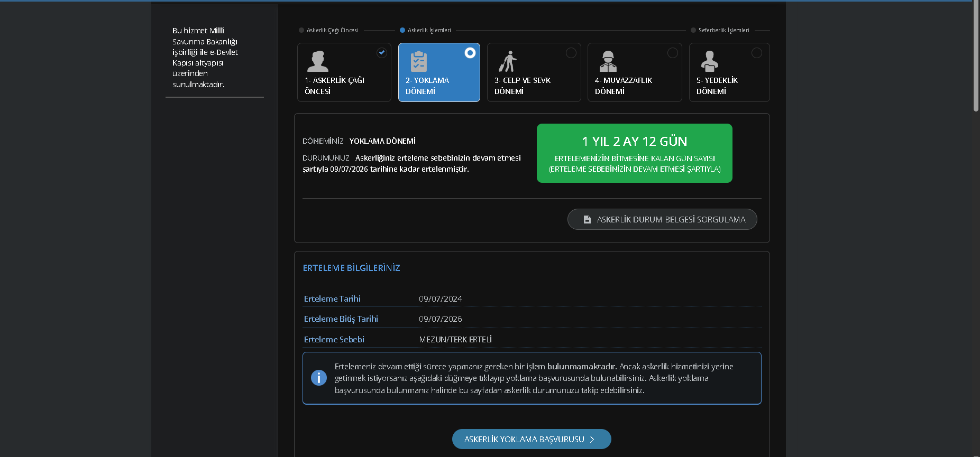The image size is (980, 457).
Task: Click the Erteleme Bitiş Tarihi label
Action: tap(341, 319)
